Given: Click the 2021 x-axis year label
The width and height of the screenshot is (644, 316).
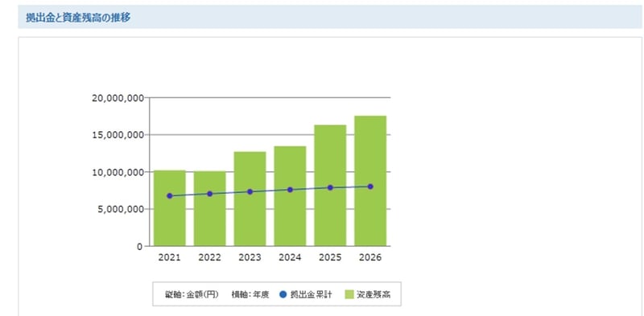Looking at the screenshot, I should pyautogui.click(x=170, y=258).
